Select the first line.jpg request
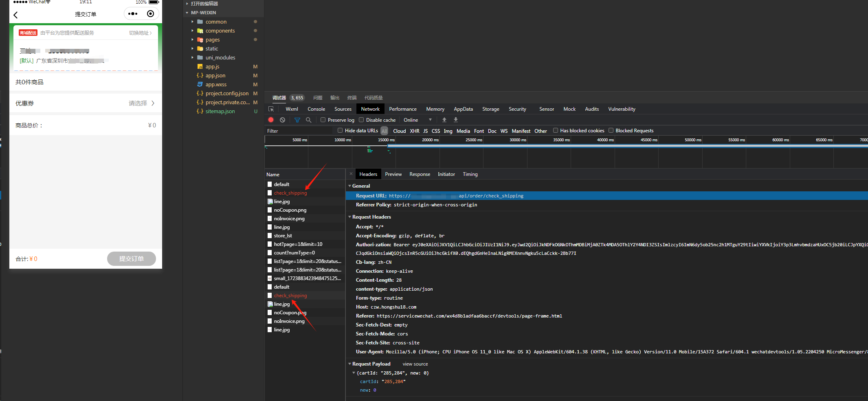This screenshot has width=868, height=401. pos(281,202)
